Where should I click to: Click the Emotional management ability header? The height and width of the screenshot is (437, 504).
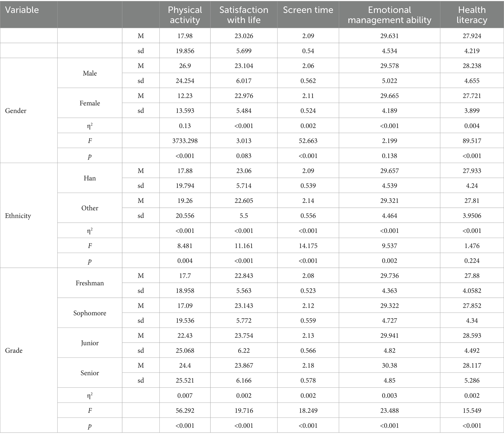389,15
